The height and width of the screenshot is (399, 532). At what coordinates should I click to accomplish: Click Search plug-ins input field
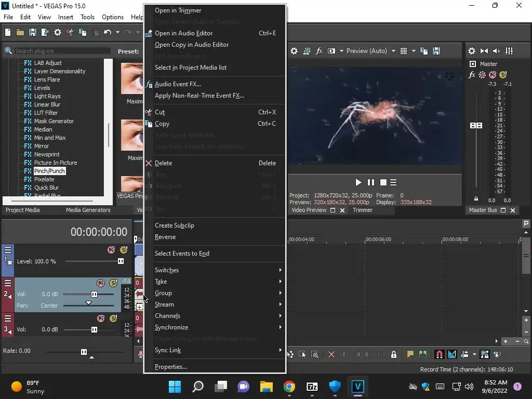[62, 51]
